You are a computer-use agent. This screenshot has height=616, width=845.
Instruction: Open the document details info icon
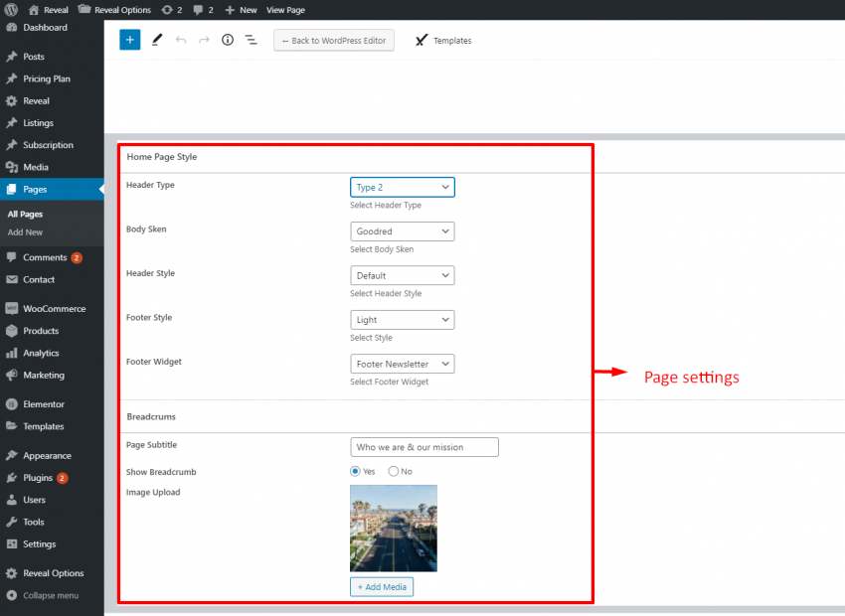[x=227, y=40]
